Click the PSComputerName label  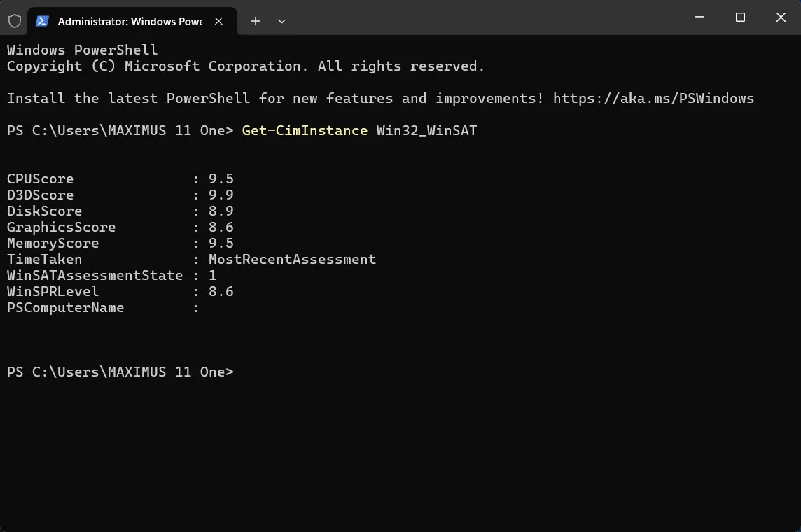65,308
